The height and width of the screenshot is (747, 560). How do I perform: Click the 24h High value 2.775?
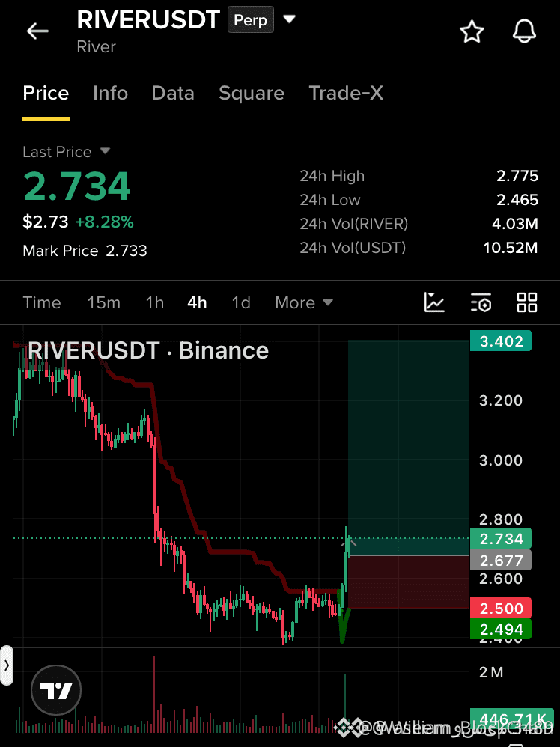click(x=517, y=176)
